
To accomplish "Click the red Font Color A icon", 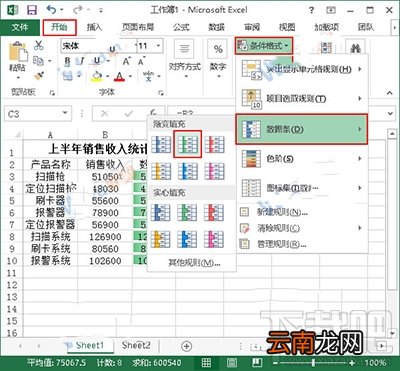I will 119,76.
